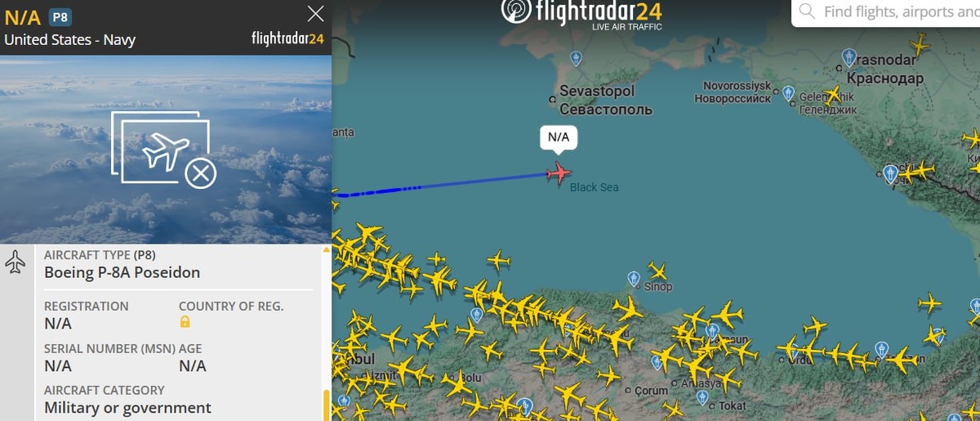The image size is (980, 421).
Task: Click the flightradar24 logo in panel header
Action: 287,38
